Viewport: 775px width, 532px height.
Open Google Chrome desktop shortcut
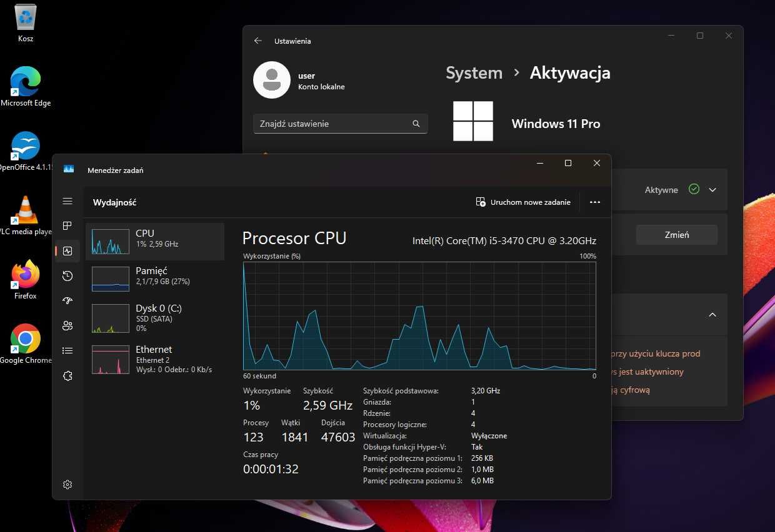(26, 344)
